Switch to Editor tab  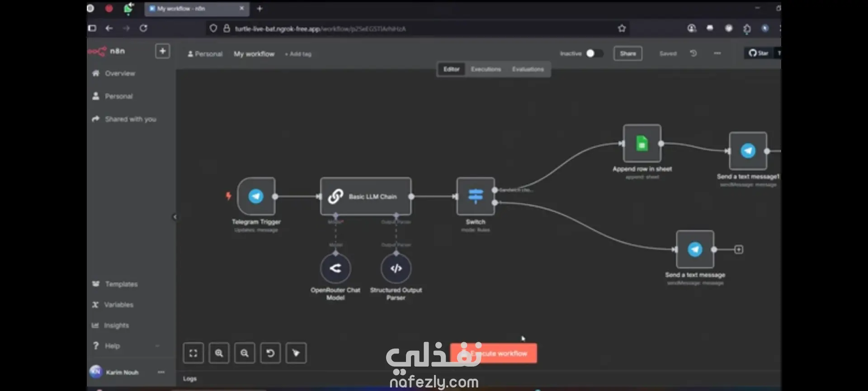coord(451,69)
